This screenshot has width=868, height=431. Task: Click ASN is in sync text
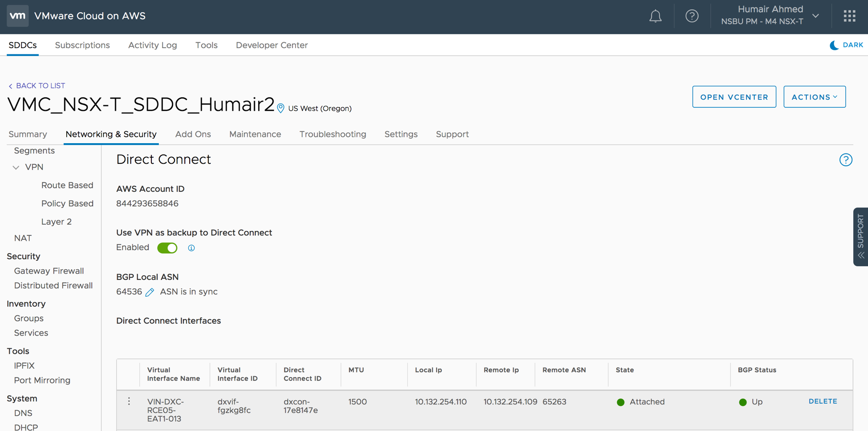coord(189,292)
